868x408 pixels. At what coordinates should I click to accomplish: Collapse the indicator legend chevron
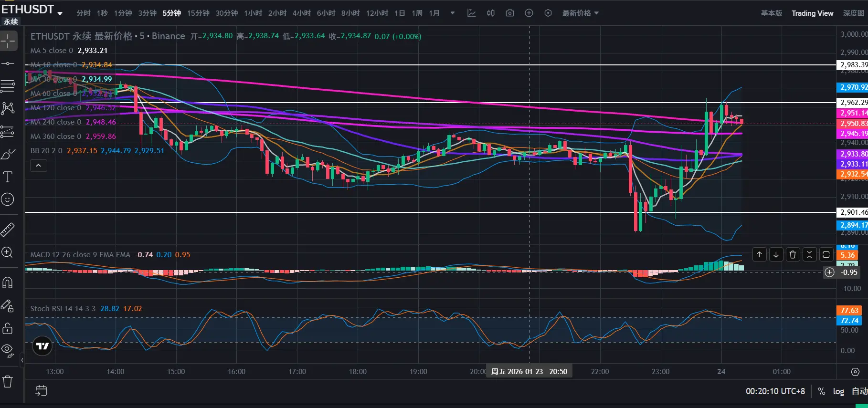(x=39, y=166)
